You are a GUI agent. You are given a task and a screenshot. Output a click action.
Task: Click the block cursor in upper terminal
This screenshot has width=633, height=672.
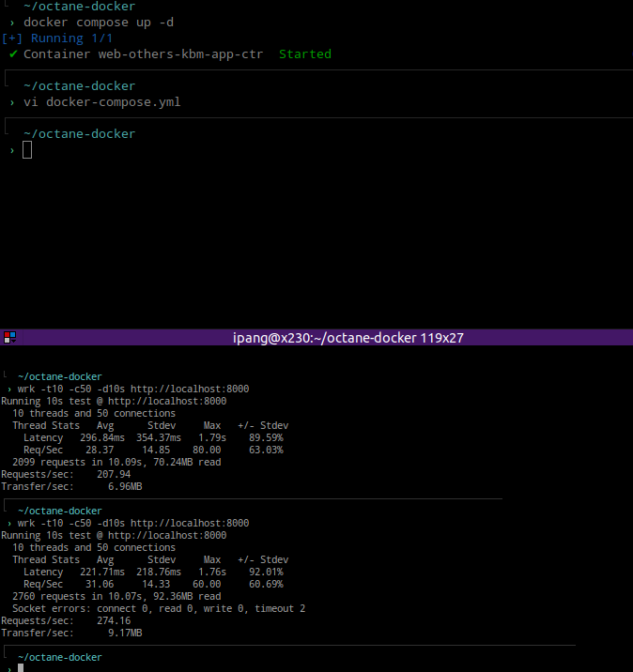click(x=27, y=150)
